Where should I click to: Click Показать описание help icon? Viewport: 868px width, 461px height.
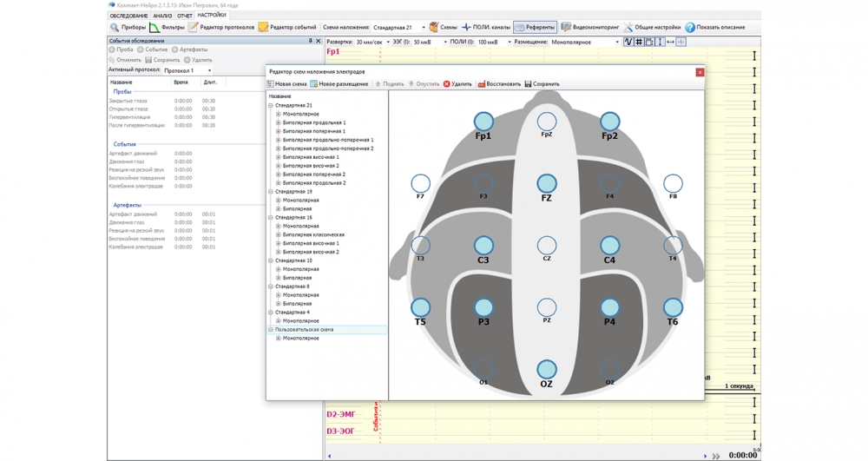[x=714, y=28]
